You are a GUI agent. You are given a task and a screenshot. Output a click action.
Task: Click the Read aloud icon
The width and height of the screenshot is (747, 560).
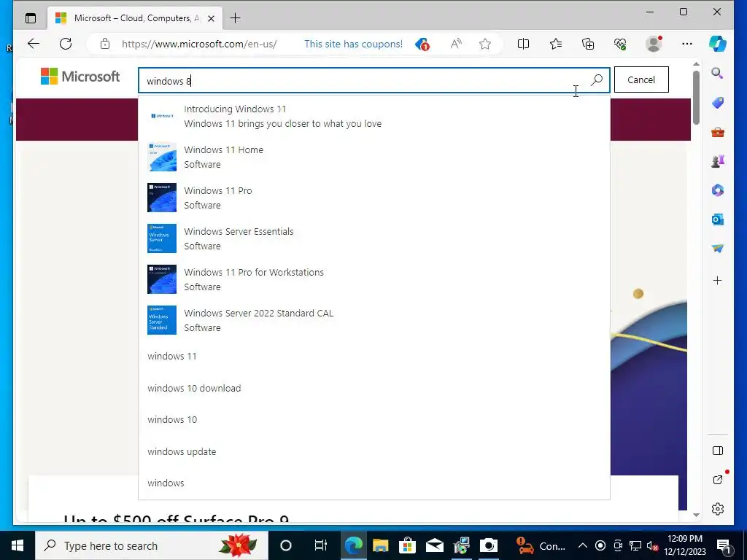456,44
